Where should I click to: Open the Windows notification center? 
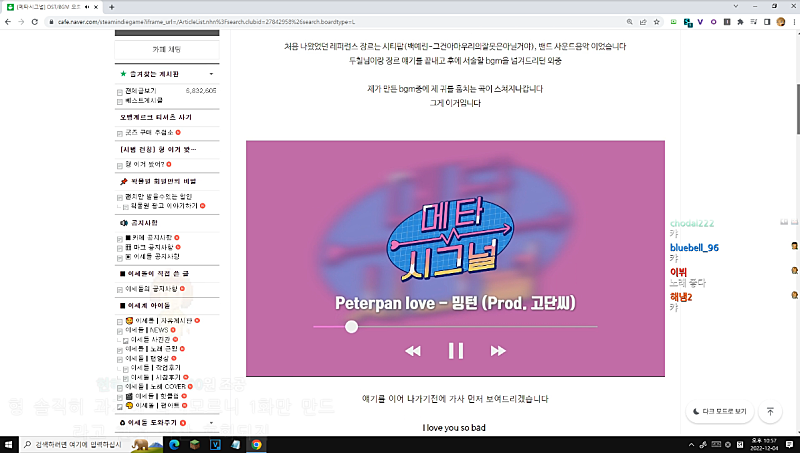tap(789, 445)
